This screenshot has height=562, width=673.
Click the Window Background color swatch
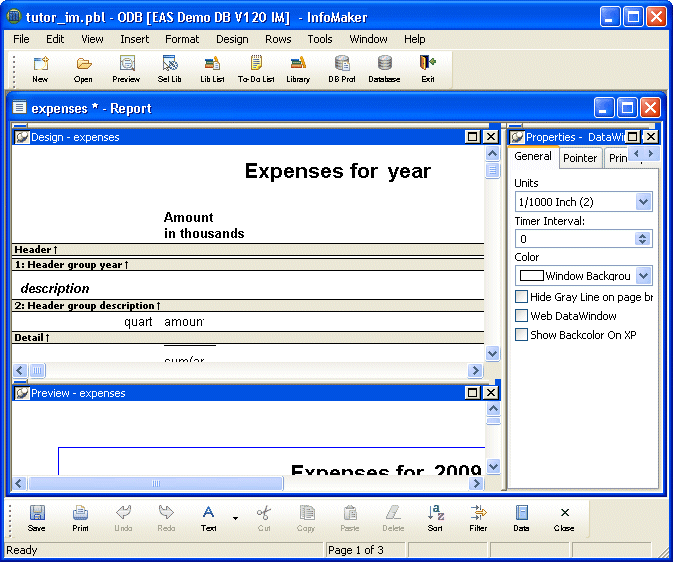532,275
